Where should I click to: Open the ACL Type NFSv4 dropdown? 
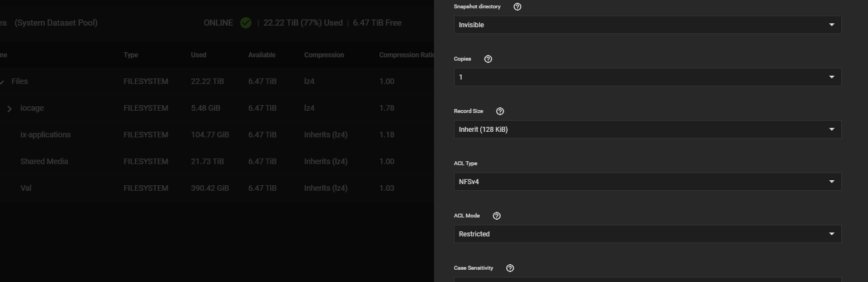(648, 182)
